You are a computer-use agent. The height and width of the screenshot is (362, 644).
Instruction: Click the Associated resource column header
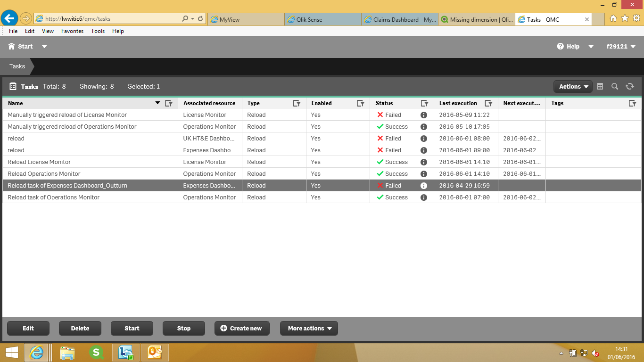pyautogui.click(x=209, y=103)
